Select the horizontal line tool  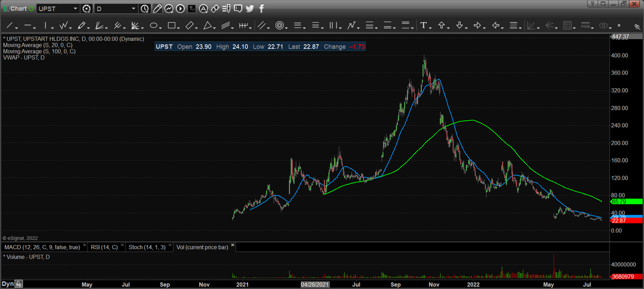click(x=28, y=25)
